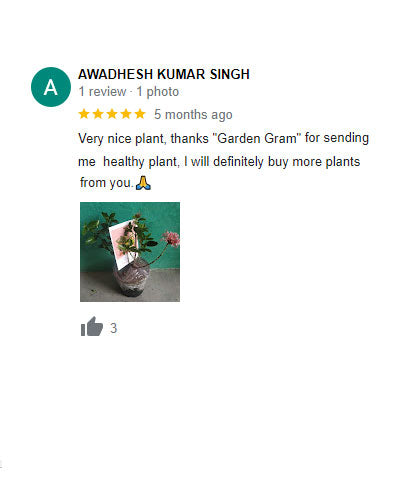Viewport: 400px width, 500px height.
Task: Open the green 'A' profile avatar
Action: (51, 87)
